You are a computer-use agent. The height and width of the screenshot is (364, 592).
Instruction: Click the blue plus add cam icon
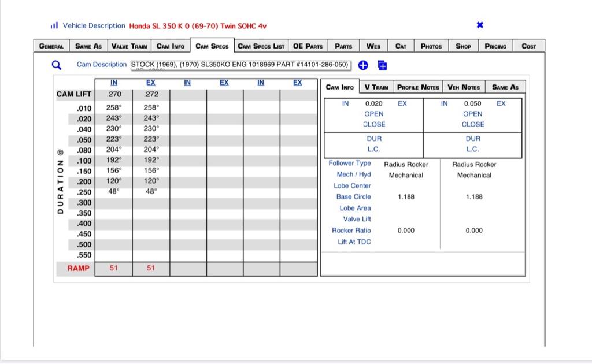point(363,65)
